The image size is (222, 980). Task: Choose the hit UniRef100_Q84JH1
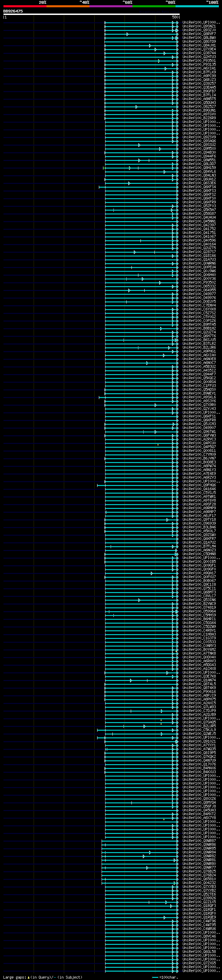click(199, 46)
